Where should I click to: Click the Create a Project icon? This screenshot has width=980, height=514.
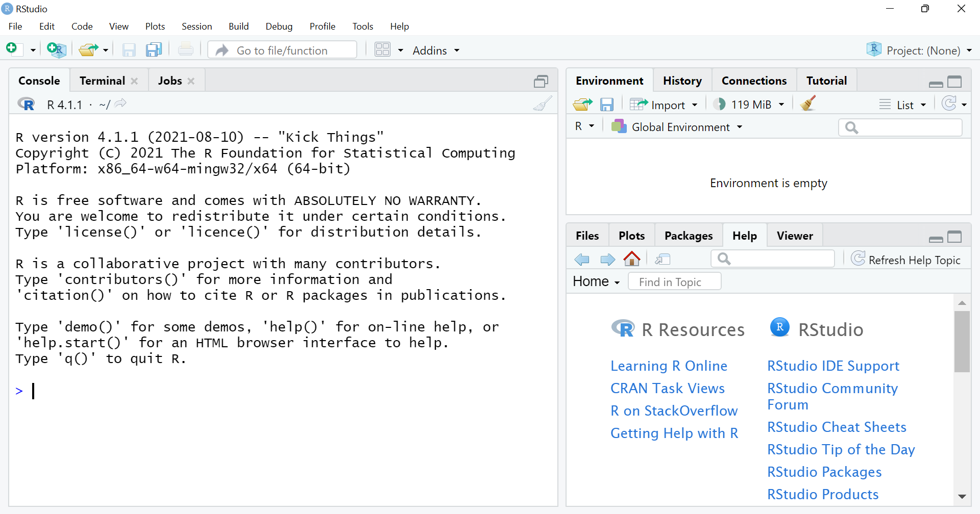pos(56,49)
